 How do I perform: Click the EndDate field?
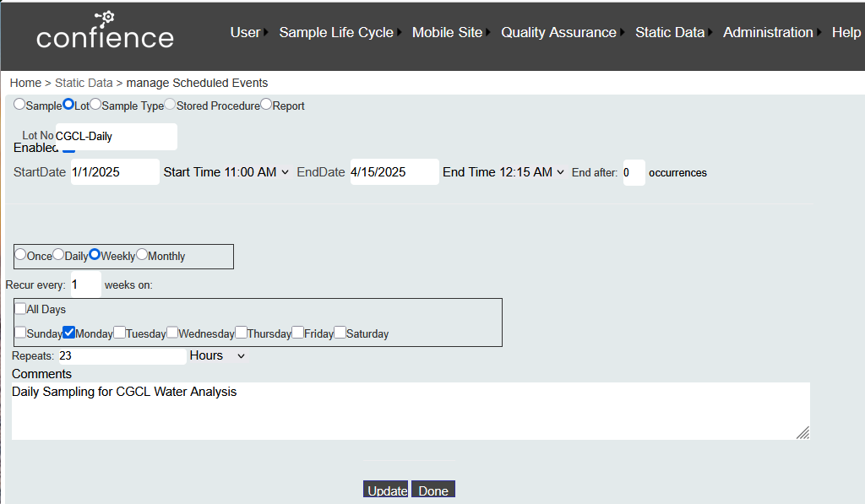394,172
